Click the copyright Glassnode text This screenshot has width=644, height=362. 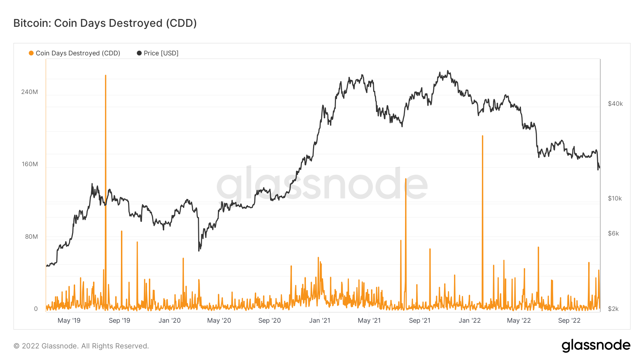pos(81,346)
